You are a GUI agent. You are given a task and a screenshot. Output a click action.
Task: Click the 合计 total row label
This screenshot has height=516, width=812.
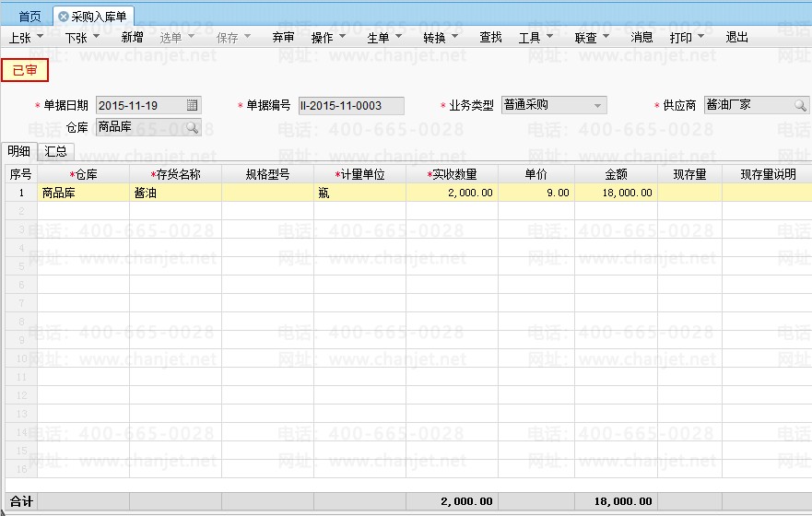pos(21,501)
